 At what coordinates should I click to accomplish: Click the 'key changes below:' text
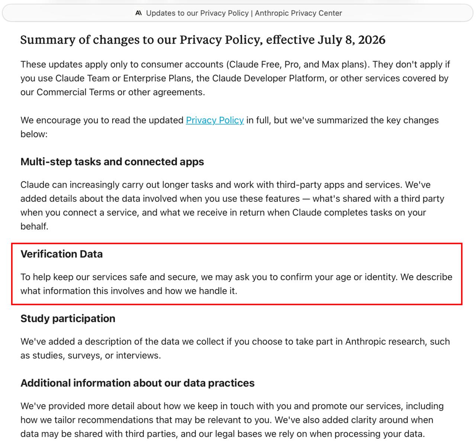(x=229, y=127)
